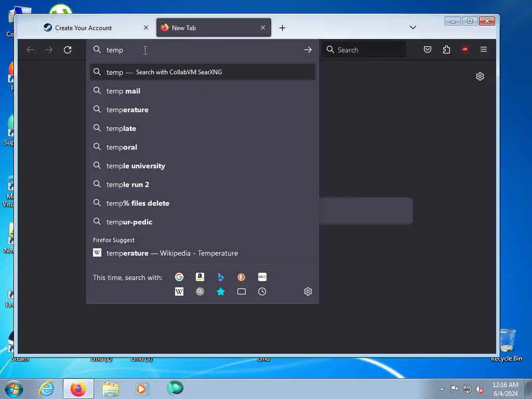Pick the 'temple university' suggestion
532x399 pixels.
click(202, 166)
